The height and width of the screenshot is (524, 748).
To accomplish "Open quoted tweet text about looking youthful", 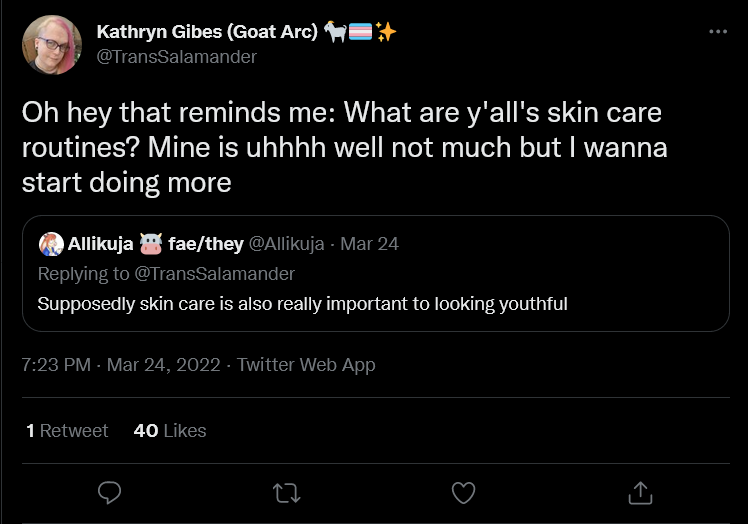I will (x=302, y=304).
